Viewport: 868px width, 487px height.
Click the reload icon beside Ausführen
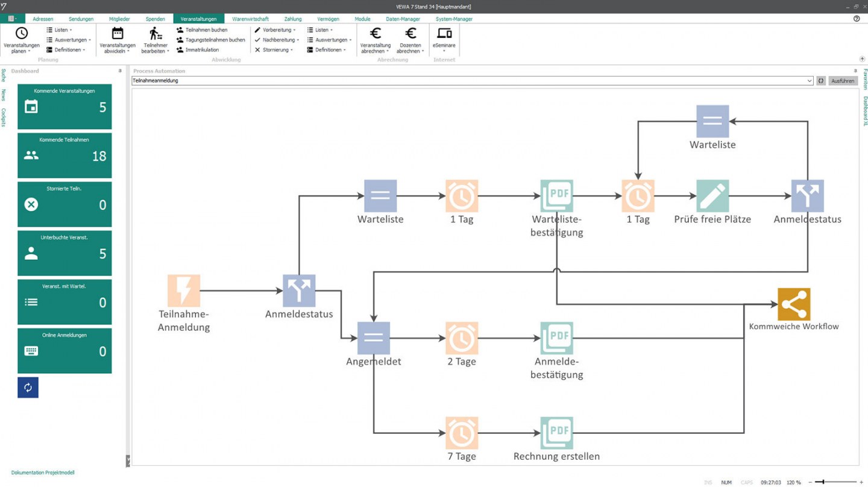(x=820, y=81)
